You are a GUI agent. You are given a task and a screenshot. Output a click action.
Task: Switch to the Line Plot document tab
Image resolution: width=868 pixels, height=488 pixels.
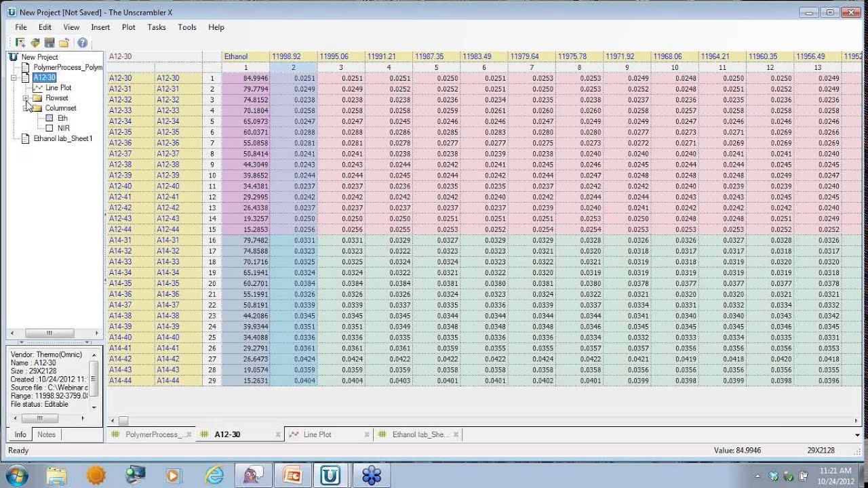tap(317, 434)
